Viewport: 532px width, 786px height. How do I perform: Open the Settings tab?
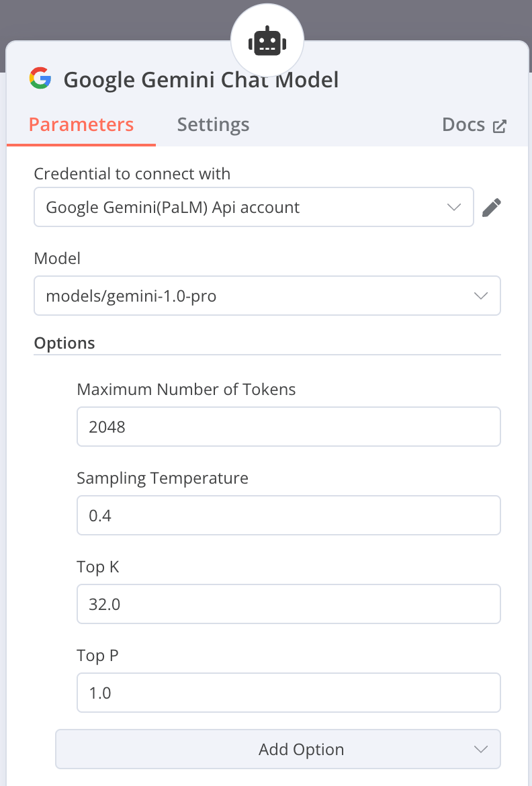(213, 125)
